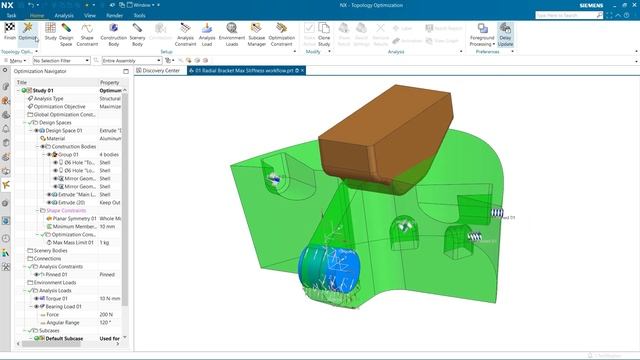Viewport: 640px width, 360px height.
Task: Open the Window dropdown in title bar
Action: tap(143, 5)
